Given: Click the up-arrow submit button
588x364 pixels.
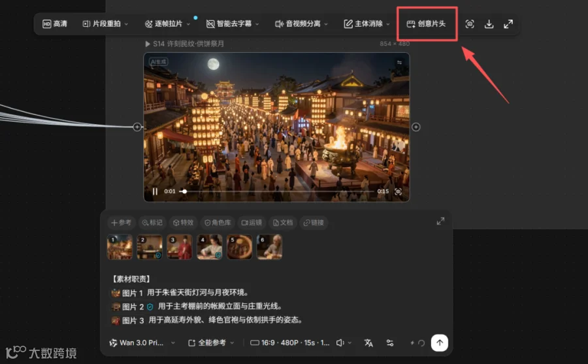Looking at the screenshot, I should tap(440, 342).
